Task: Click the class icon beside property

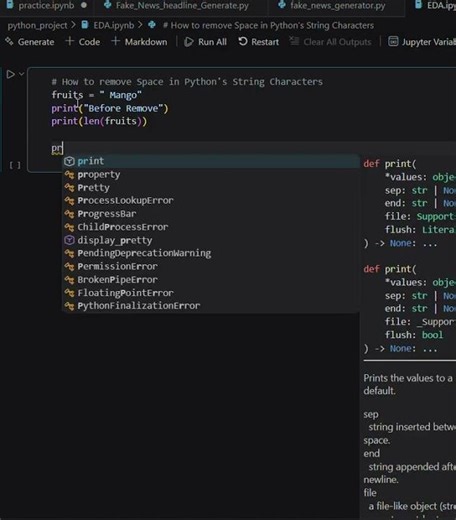Action: (69, 174)
